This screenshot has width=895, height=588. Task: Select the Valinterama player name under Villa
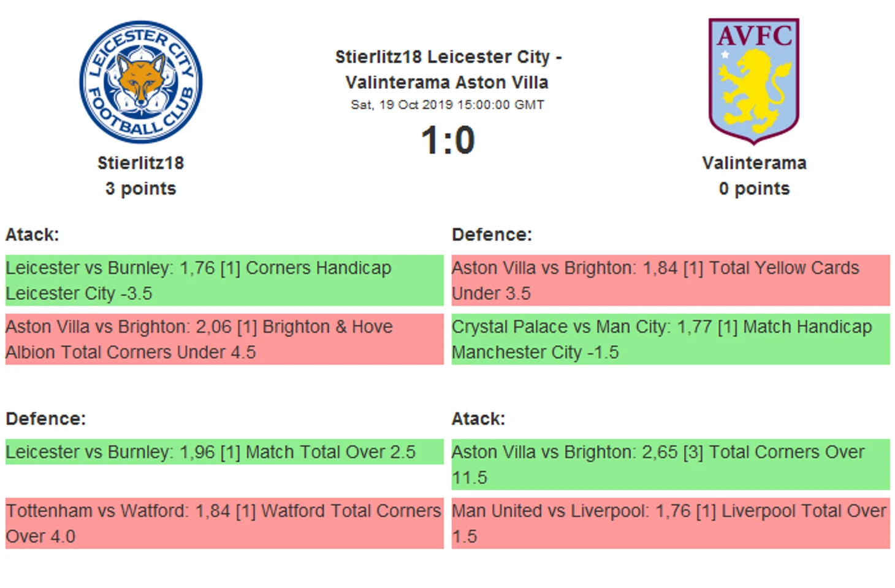(754, 163)
